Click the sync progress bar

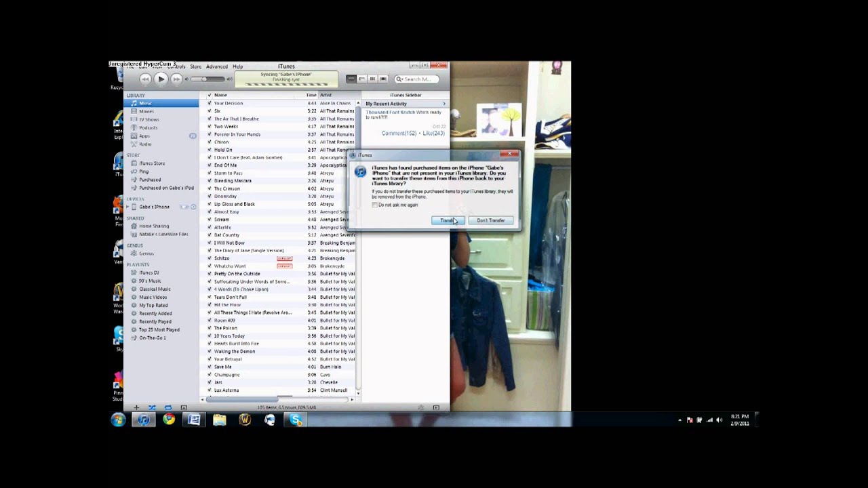[x=285, y=85]
